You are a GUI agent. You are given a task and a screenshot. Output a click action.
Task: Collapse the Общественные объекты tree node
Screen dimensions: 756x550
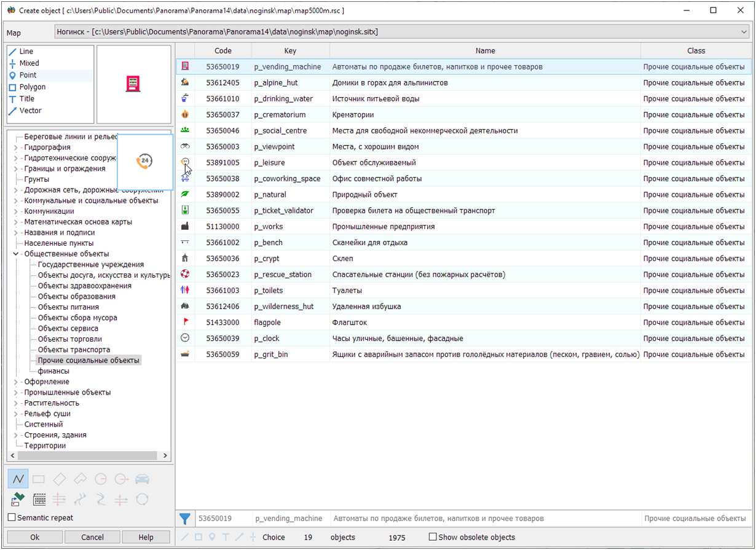(15, 254)
